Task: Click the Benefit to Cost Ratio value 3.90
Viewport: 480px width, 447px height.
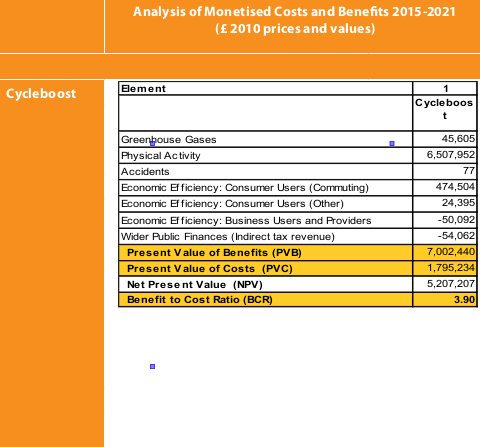Action: 464,300
